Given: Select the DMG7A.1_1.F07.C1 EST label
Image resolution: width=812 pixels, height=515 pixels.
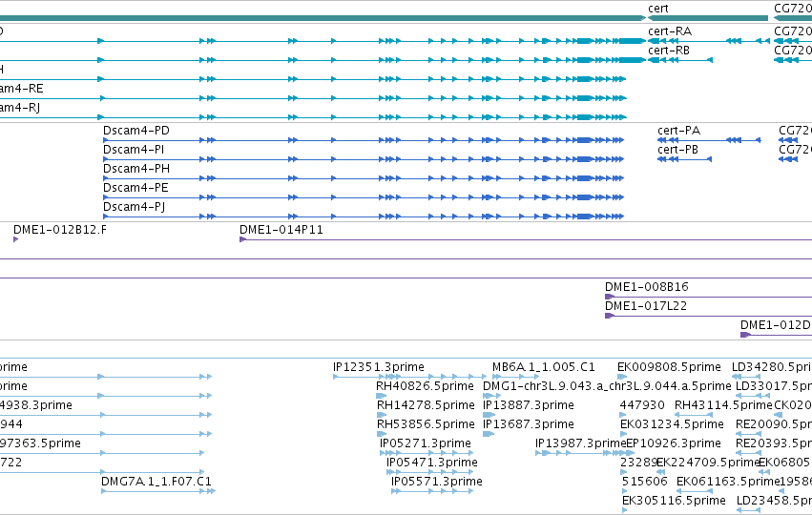Looking at the screenshot, I should point(156,482).
